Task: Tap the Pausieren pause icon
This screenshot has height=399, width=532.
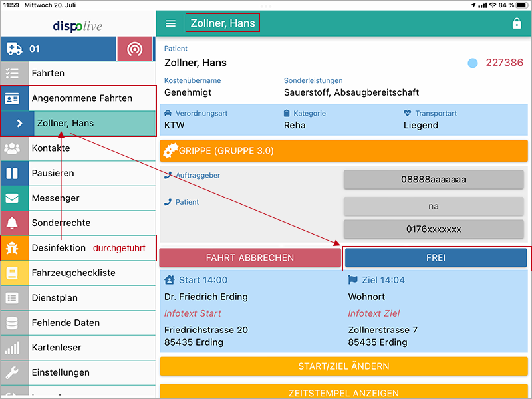Action: click(x=12, y=173)
